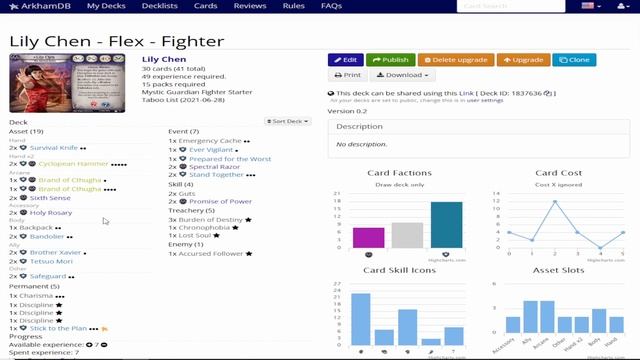Screen dimensions: 640x360
Task: Click the guardian icon beside Survival Knife
Action: 23,148
